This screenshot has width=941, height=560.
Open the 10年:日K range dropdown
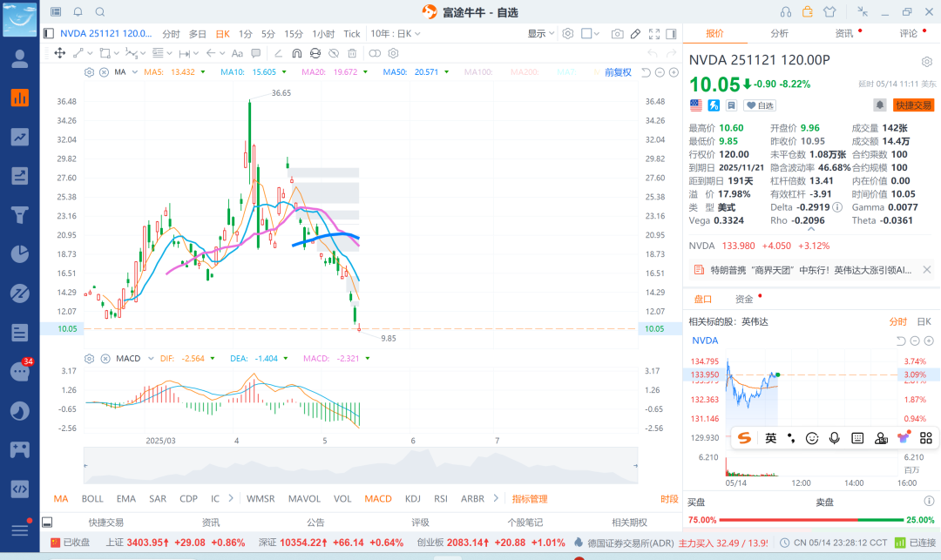(395, 34)
